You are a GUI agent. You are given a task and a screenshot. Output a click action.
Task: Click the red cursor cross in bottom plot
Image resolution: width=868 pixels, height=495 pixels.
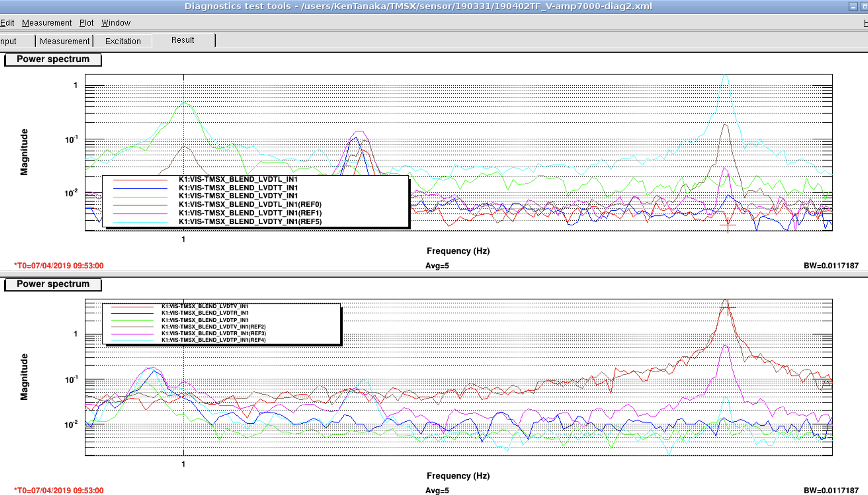pos(728,308)
